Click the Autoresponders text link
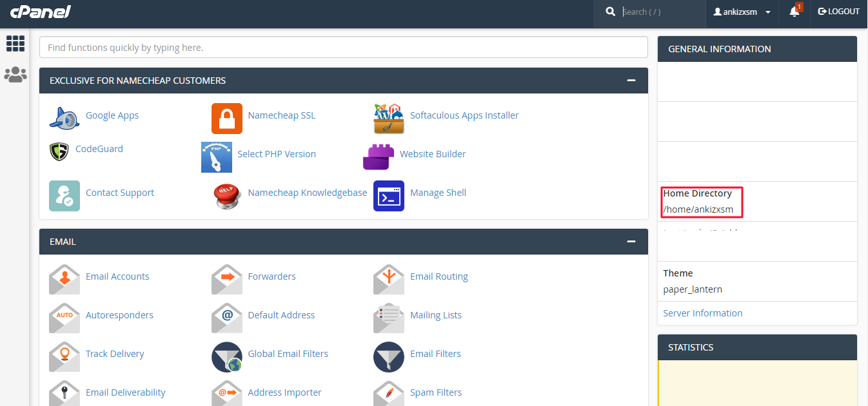 (119, 315)
